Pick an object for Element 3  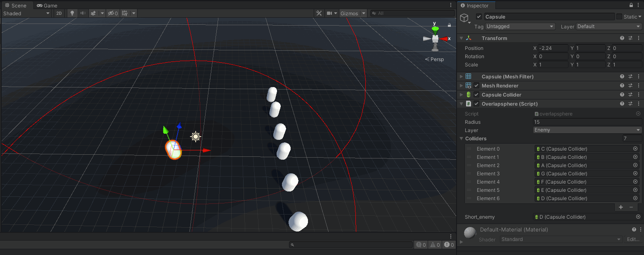(635, 173)
